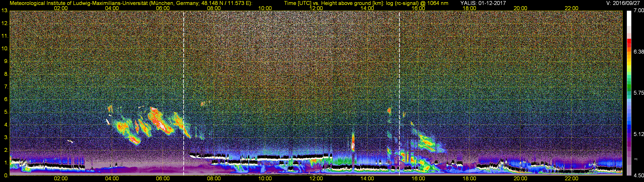Click the 14:00 label on the top time axis

(367, 8)
